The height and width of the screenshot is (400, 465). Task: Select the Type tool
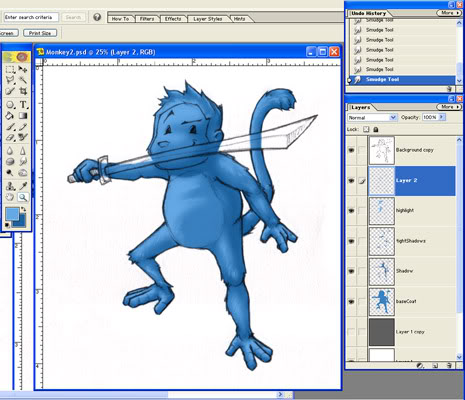click(x=23, y=105)
